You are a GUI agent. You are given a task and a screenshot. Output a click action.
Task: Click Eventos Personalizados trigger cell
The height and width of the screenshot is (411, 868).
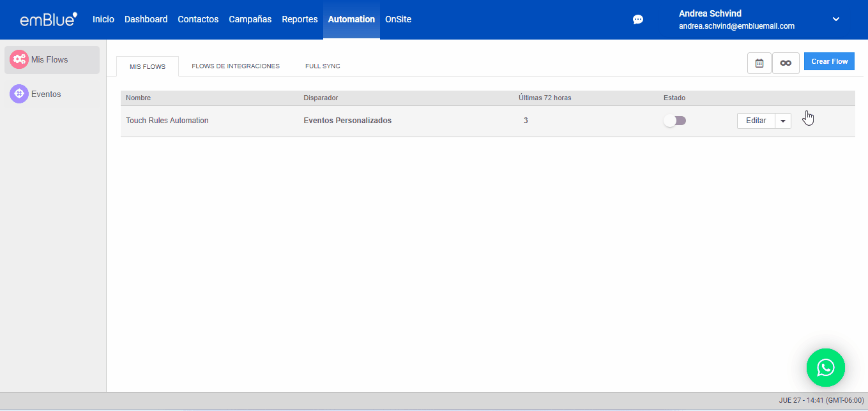click(x=347, y=121)
